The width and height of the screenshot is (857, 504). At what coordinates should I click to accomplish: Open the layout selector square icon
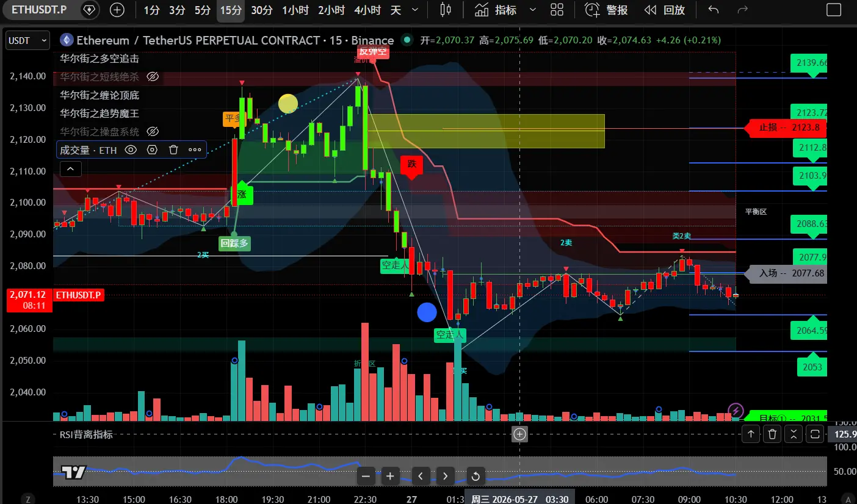click(x=833, y=10)
